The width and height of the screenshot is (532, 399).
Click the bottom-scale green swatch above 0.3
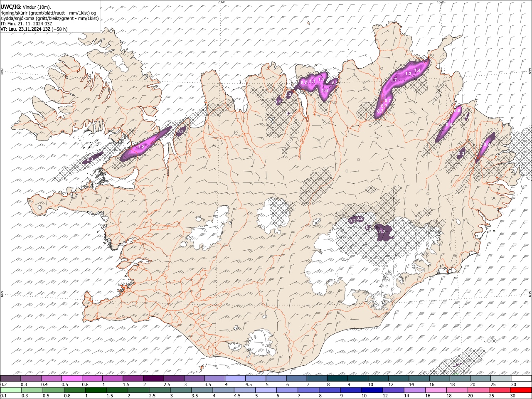coord(32,390)
